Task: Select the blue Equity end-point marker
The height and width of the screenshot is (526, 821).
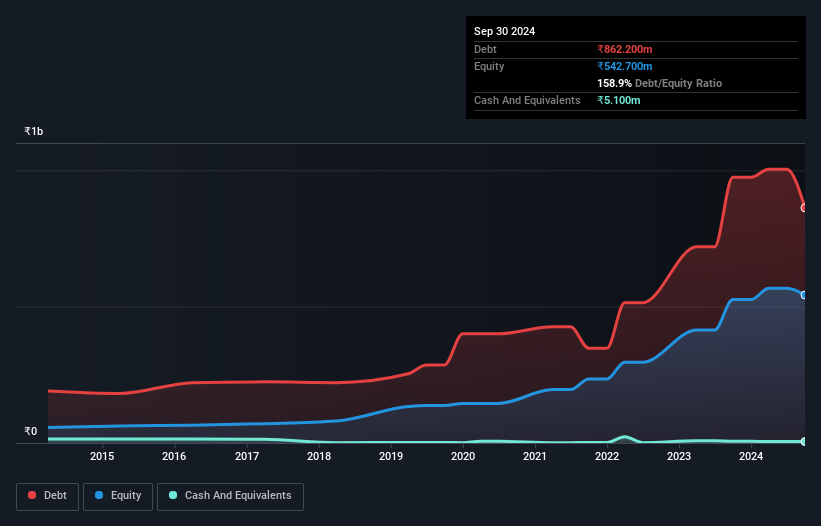Action: point(804,295)
